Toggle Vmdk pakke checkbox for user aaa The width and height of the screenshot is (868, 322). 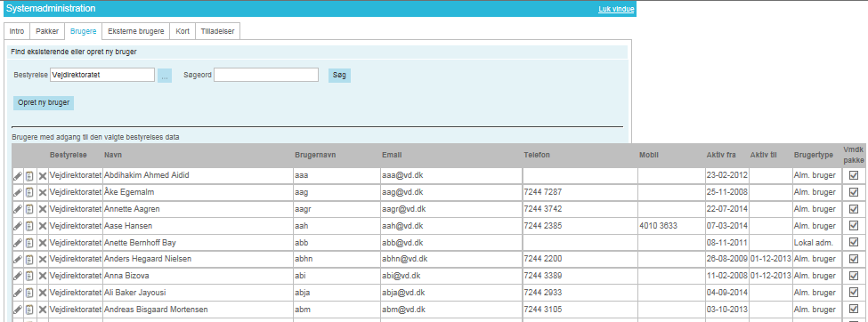coord(854,175)
